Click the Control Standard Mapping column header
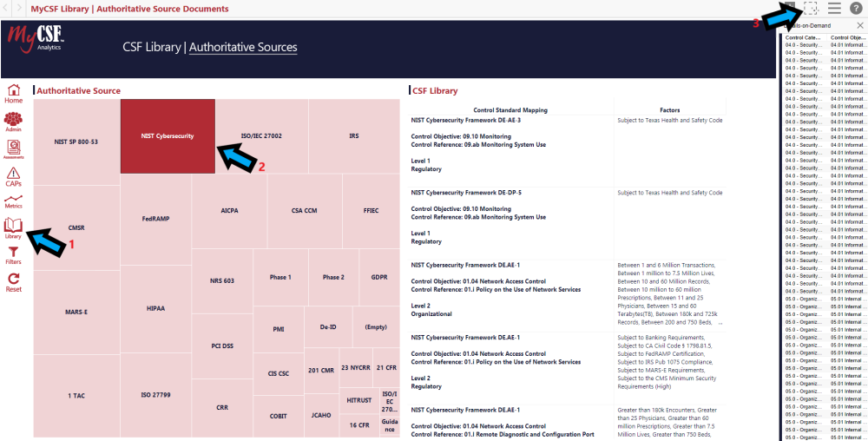Viewport: 868px width, 441px height. click(510, 110)
